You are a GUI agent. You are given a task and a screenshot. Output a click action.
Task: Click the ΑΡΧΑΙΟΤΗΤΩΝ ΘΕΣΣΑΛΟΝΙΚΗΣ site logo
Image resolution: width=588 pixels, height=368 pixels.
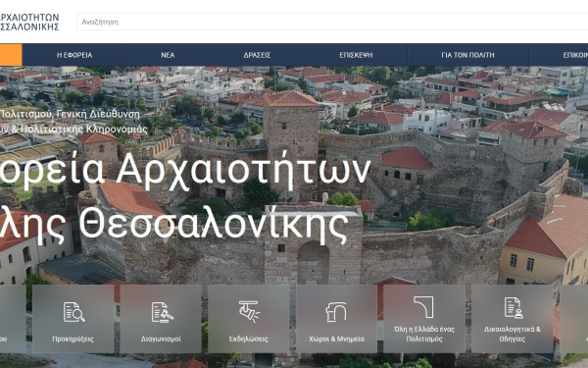point(29,22)
